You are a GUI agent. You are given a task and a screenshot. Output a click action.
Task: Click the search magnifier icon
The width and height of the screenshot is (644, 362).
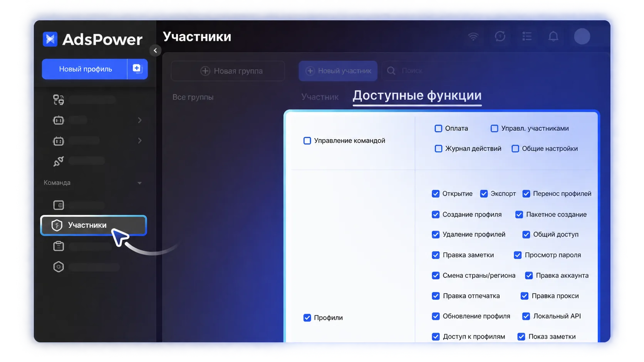point(391,71)
